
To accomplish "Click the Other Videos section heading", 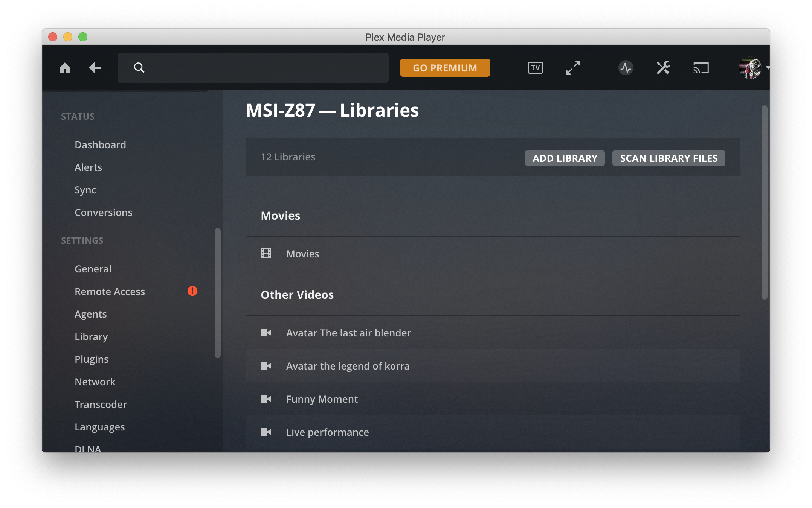I will click(297, 295).
